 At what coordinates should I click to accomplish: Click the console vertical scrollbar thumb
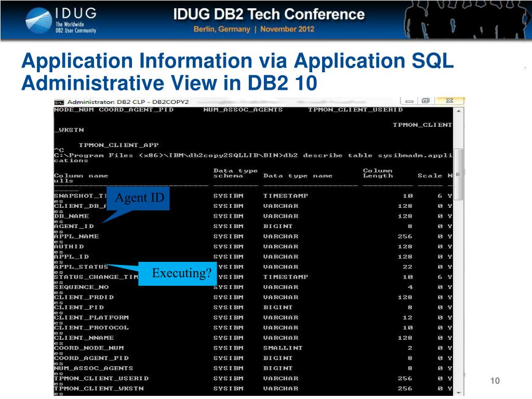pyautogui.click(x=458, y=175)
